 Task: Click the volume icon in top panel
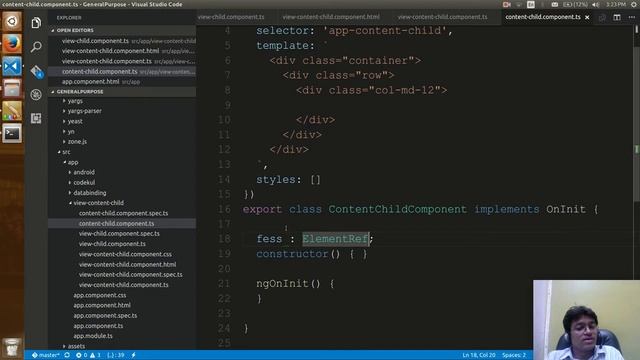[596, 4]
